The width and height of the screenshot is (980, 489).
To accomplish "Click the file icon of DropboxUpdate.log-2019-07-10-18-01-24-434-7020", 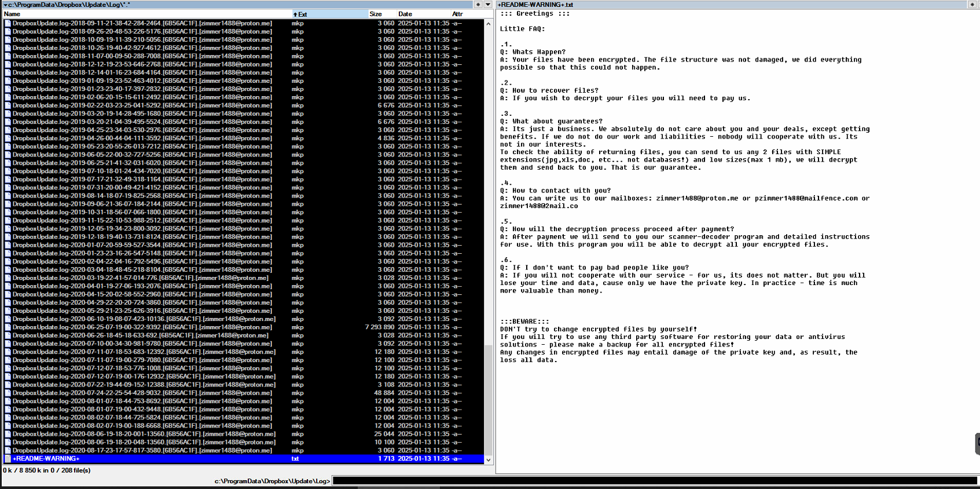I will pos(8,171).
